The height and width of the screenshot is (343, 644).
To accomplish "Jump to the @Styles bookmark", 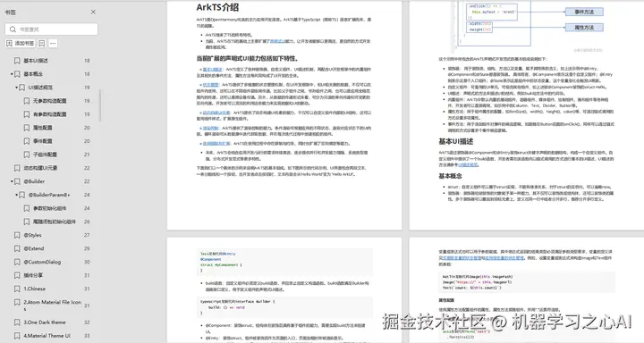I will 32,236.
